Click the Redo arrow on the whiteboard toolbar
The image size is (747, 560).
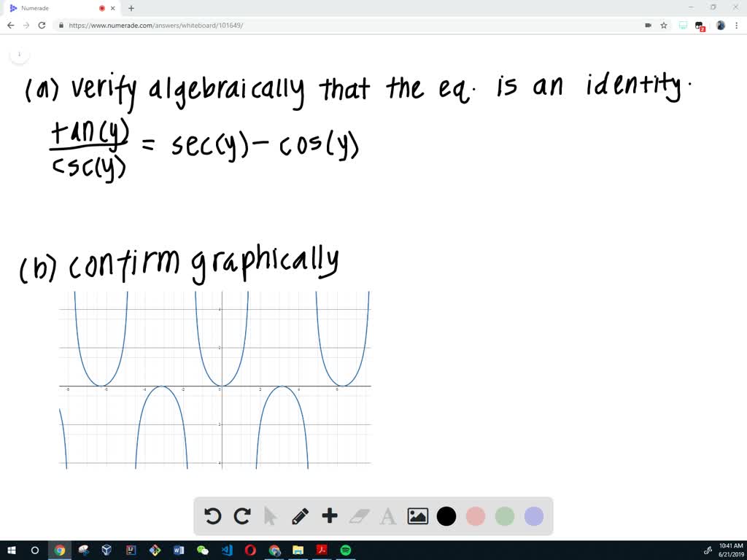coord(241,516)
